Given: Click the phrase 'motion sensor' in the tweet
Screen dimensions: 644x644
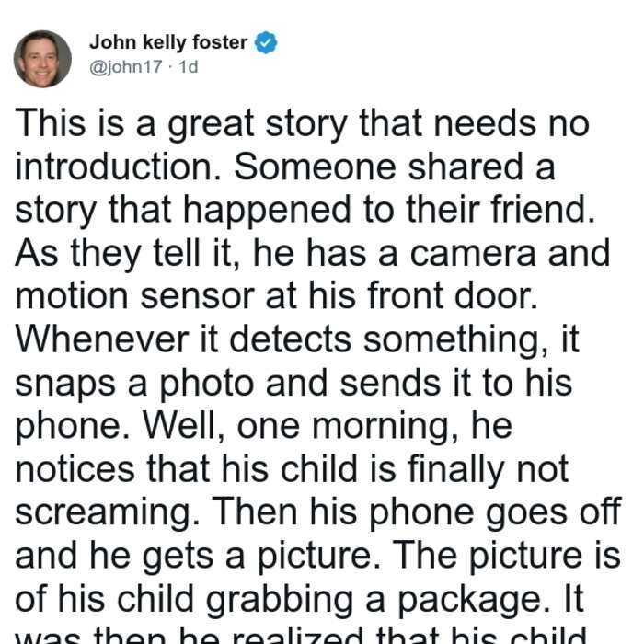Looking at the screenshot, I should (134, 296).
